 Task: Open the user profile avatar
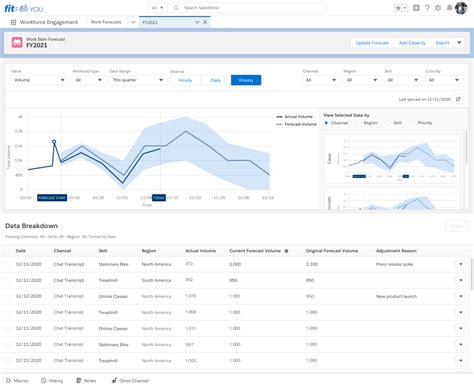tap(461, 8)
